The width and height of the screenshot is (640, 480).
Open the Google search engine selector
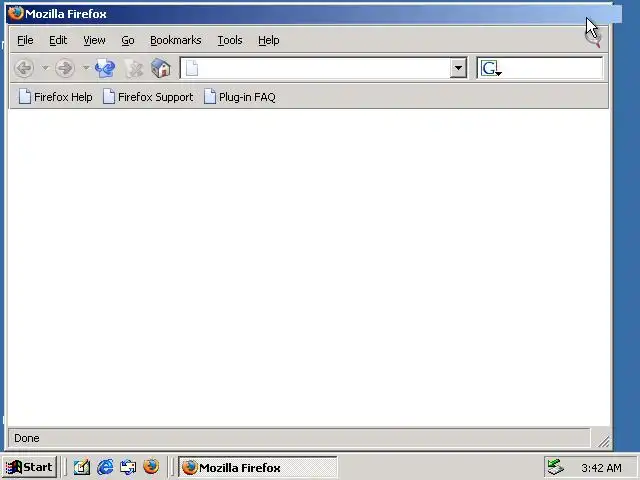coord(491,68)
